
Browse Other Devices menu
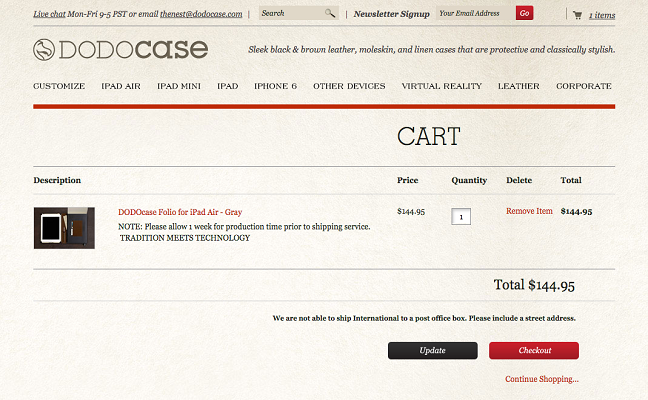pos(349,86)
